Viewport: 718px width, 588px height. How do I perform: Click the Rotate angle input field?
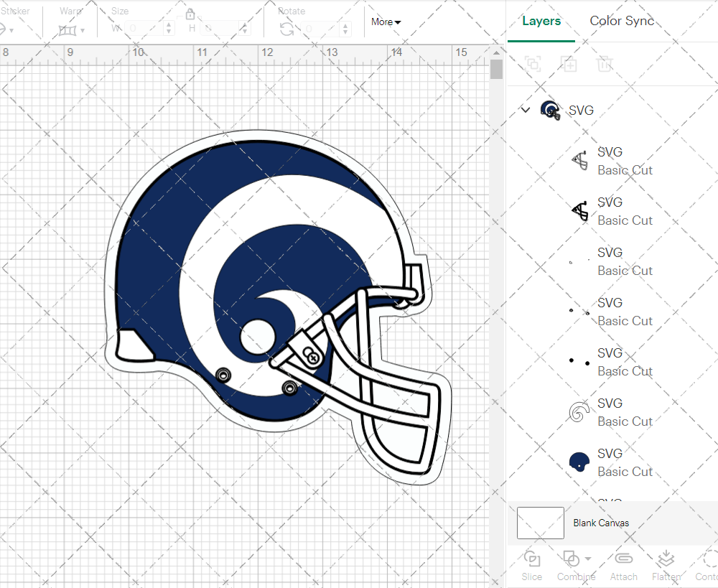(320, 29)
